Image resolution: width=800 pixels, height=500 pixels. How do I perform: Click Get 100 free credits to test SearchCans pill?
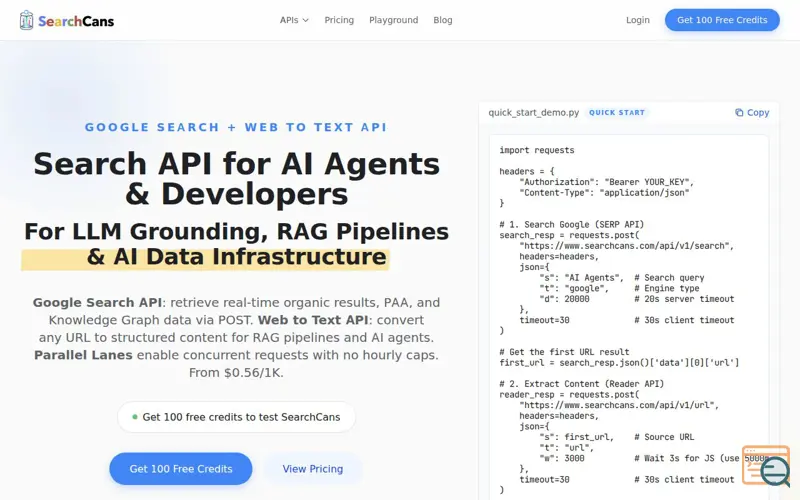point(236,417)
